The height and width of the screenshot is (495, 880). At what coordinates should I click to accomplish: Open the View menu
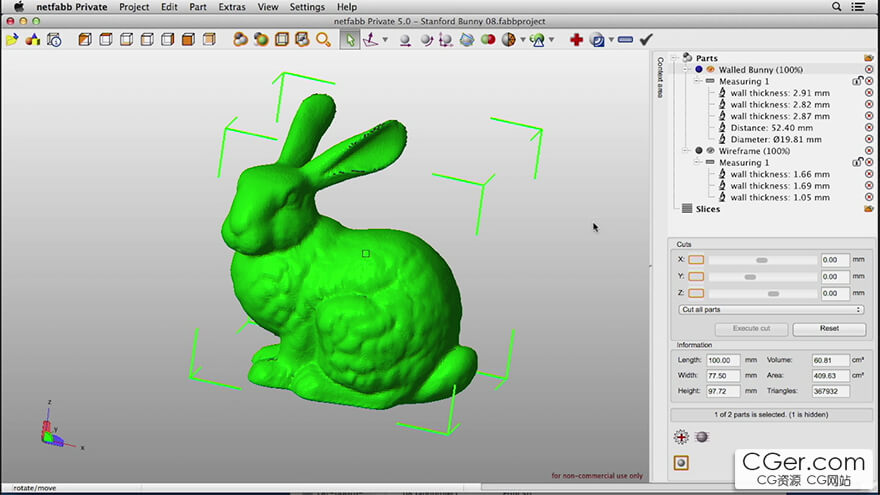tap(268, 7)
